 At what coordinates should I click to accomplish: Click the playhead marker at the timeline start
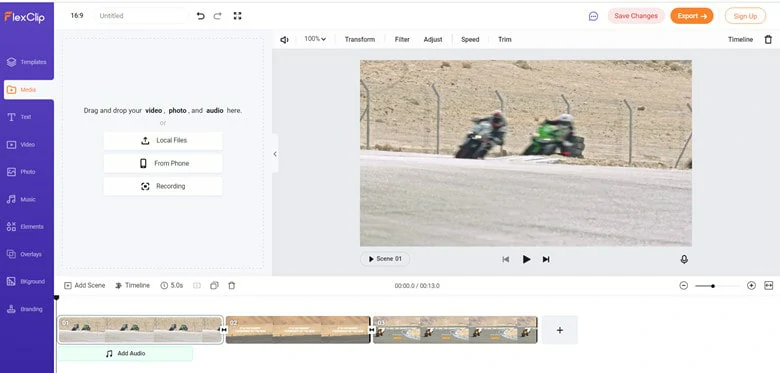pos(57,298)
